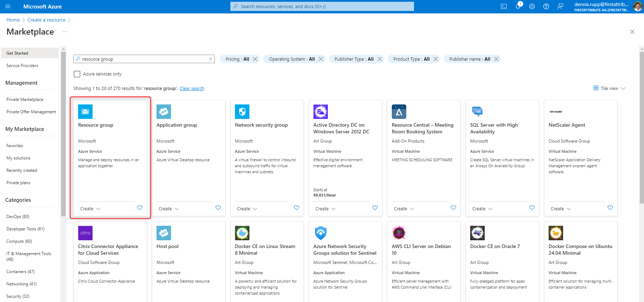Click the Clear search link
Image resolution: width=644 pixels, height=302 pixels.
192,89
